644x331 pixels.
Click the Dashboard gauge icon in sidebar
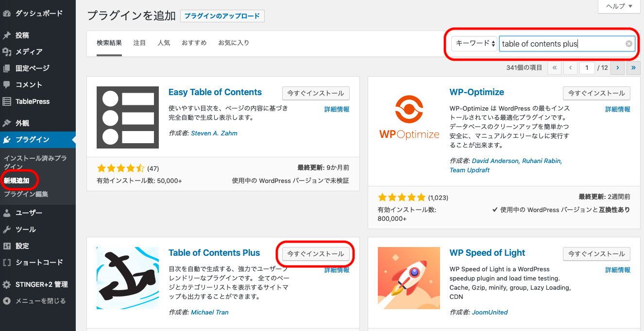(x=7, y=14)
